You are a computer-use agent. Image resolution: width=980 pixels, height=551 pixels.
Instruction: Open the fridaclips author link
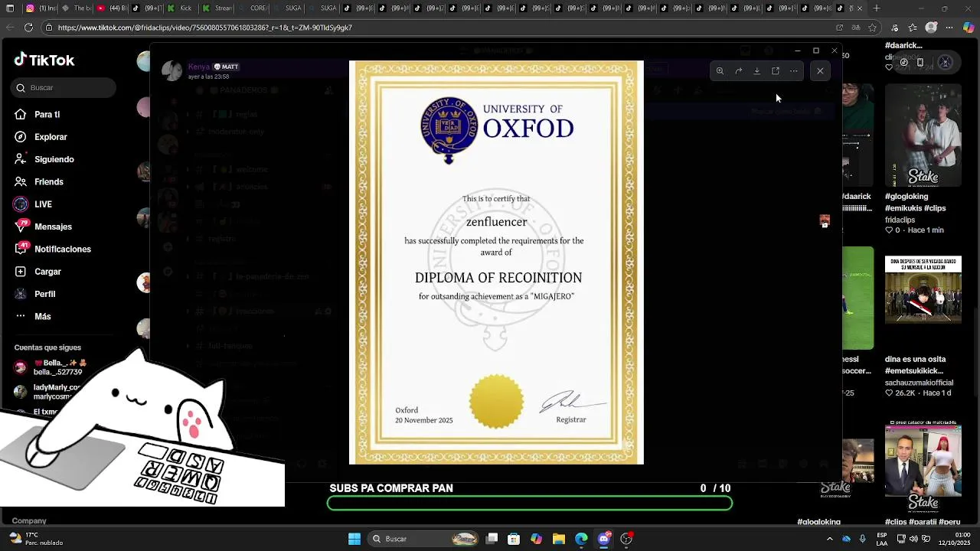pos(900,220)
